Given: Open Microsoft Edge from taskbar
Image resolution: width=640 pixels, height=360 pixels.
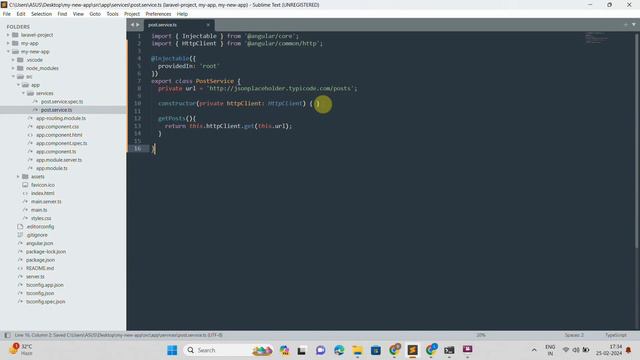Looking at the screenshot, I should [339, 350].
